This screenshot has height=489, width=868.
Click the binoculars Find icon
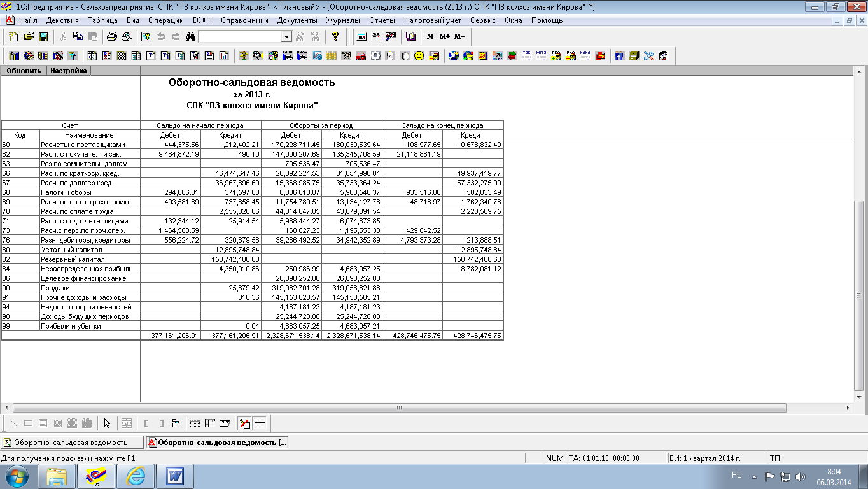coord(190,37)
